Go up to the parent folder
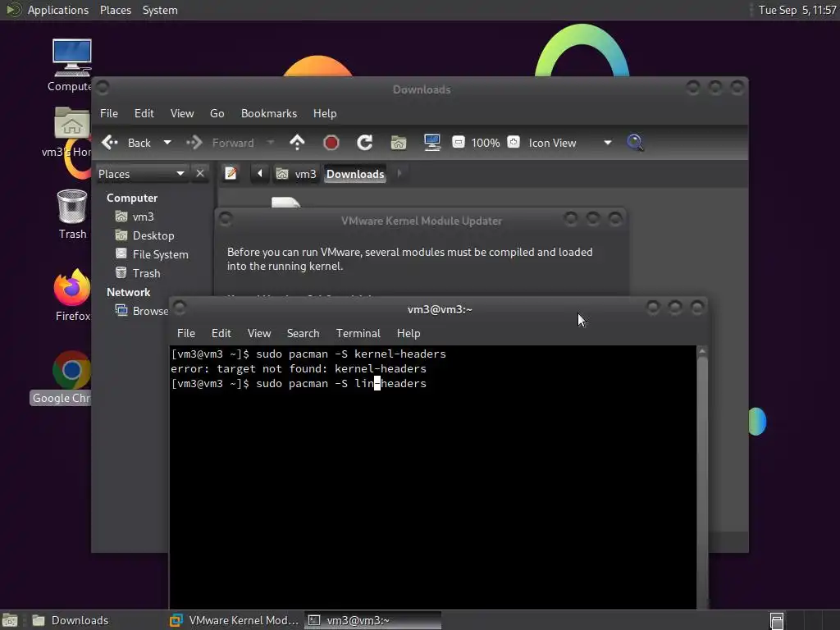This screenshot has height=630, width=840. (x=297, y=143)
